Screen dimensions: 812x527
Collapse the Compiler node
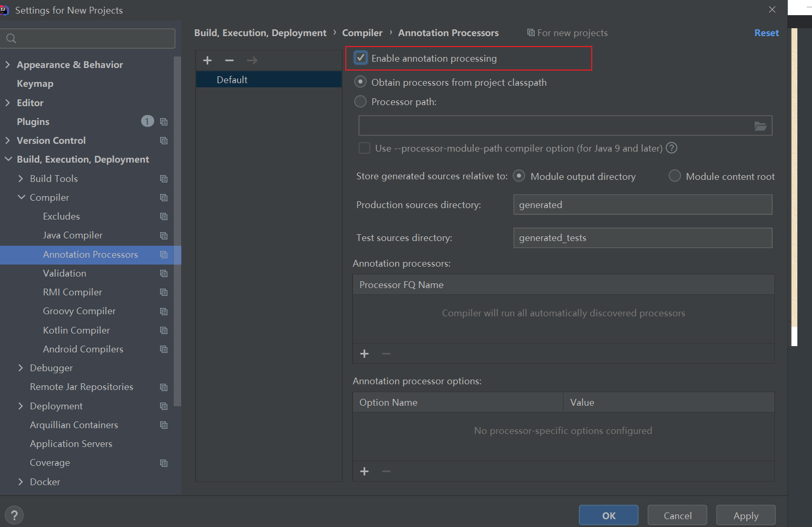[21, 197]
